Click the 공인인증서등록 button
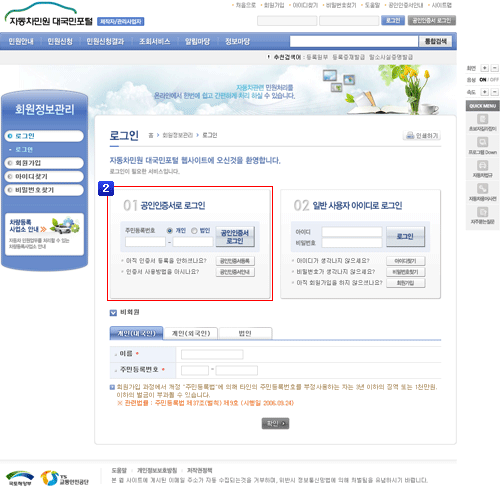The width and height of the screenshot is (500, 493). point(235,261)
